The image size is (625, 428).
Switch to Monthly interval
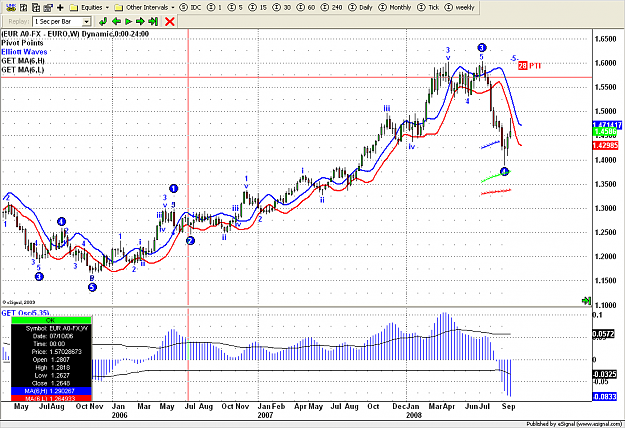[x=395, y=7]
